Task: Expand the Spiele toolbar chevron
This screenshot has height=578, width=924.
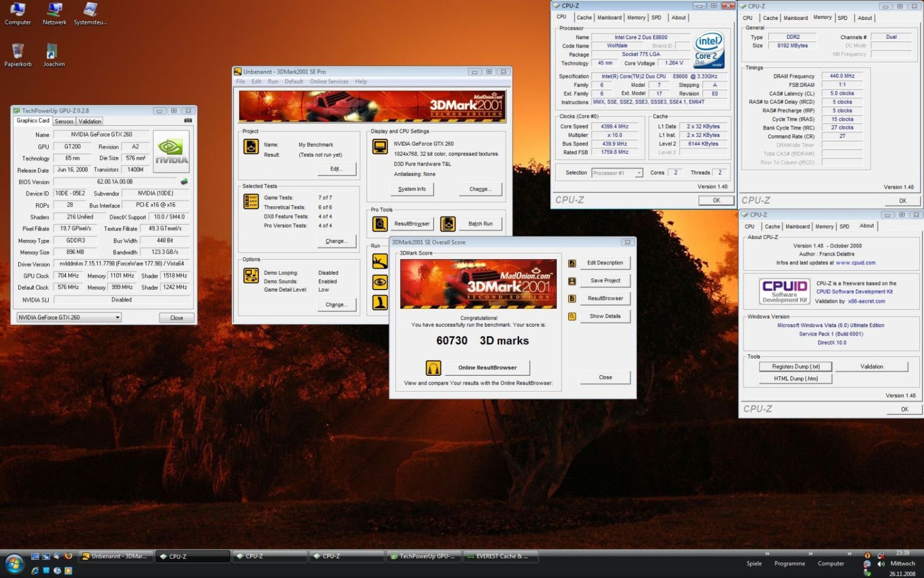Action: pyautogui.click(x=767, y=553)
